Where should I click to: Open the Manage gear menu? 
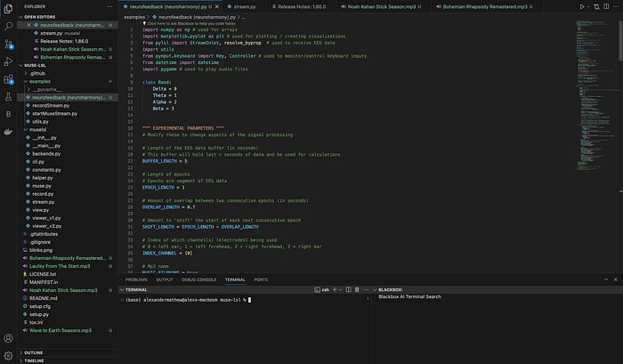pos(8,356)
